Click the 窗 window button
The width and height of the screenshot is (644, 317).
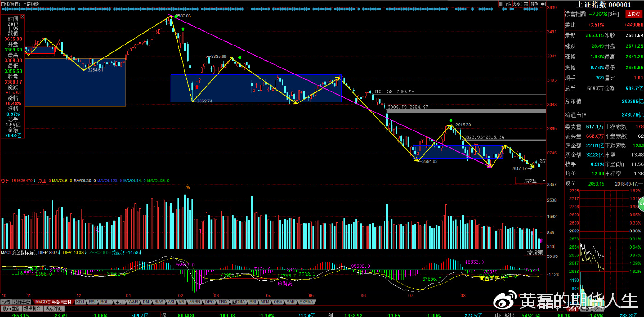coord(525,4)
